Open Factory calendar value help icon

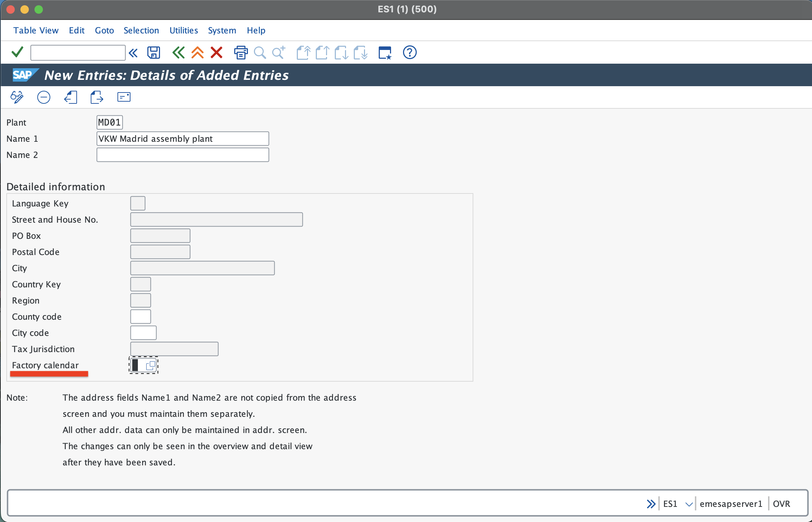pos(151,365)
